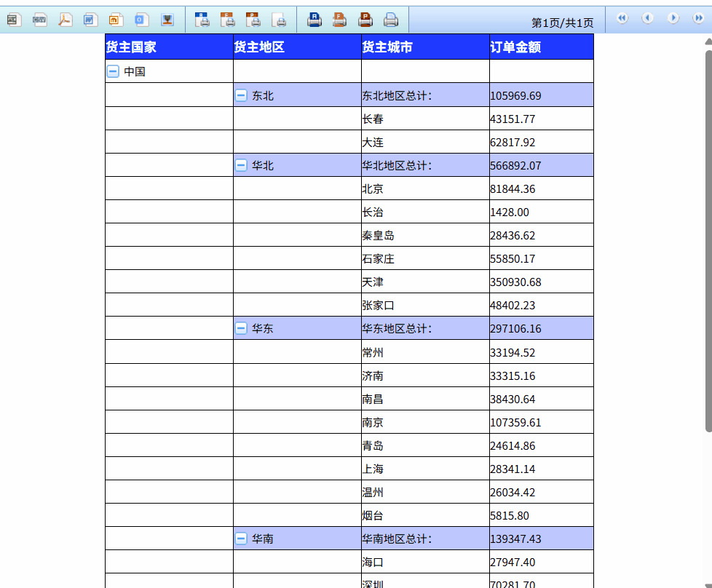Select the 东北地区总计 label cell
Screen dimensions: 712x588
pyautogui.click(x=425, y=95)
